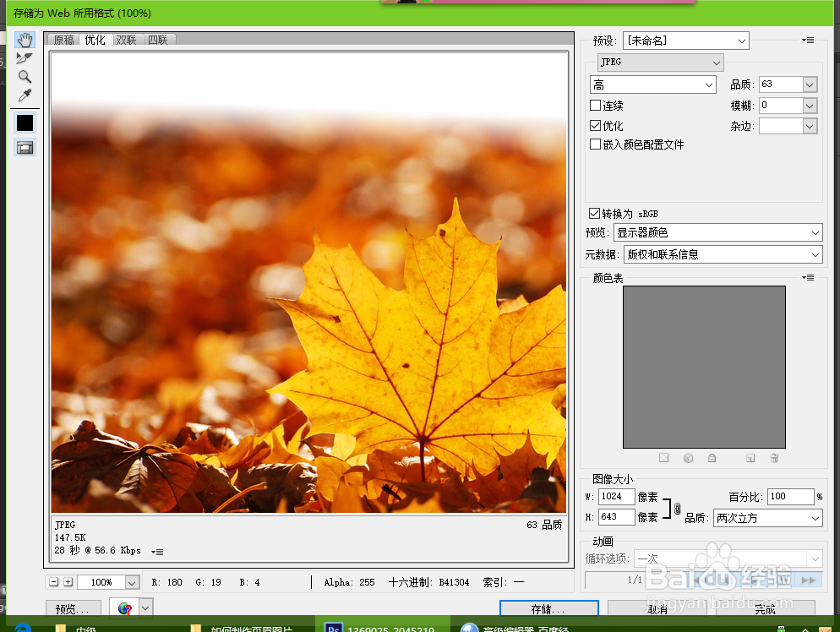Click the lock color icon
Screen dimensions: 840x632
pos(712,457)
